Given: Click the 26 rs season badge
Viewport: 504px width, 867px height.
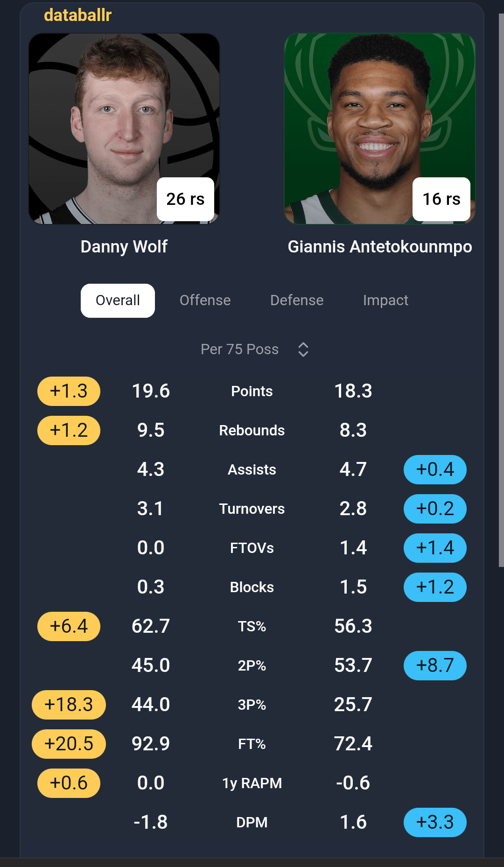Looking at the screenshot, I should (185, 199).
